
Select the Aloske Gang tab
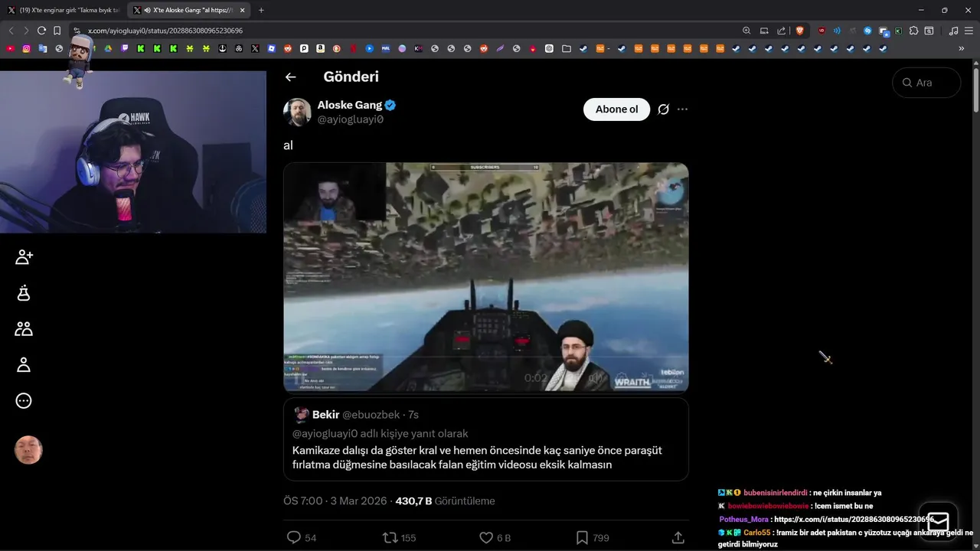188,10
